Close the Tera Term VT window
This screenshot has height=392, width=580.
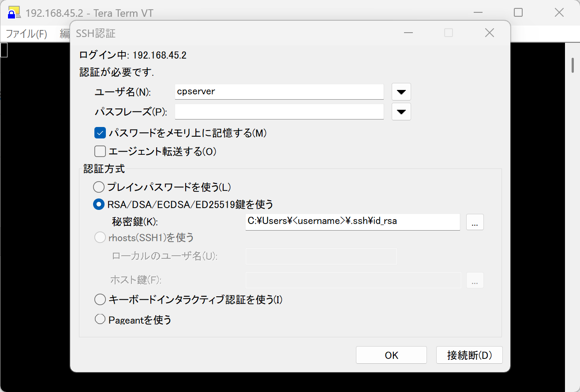(x=559, y=13)
